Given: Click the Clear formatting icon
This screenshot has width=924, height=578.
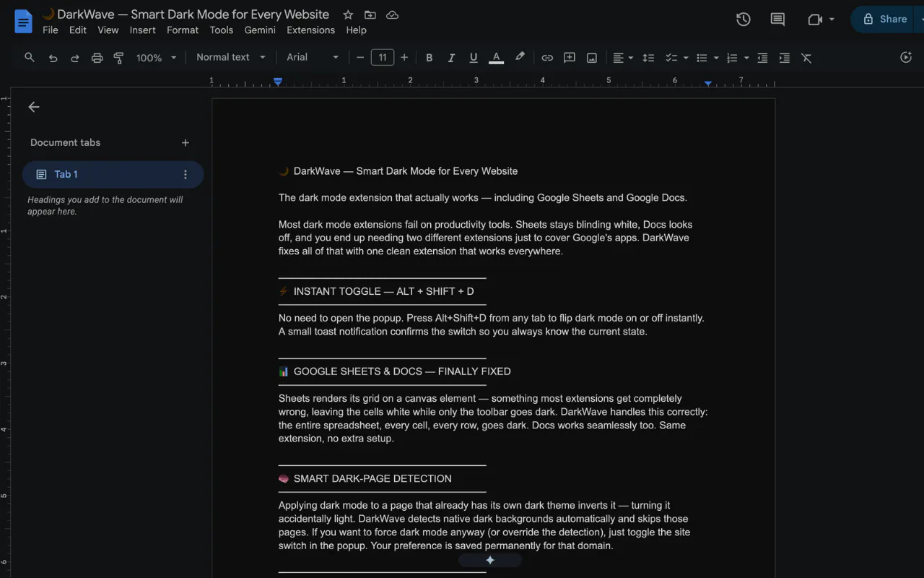Looking at the screenshot, I should click(x=806, y=58).
